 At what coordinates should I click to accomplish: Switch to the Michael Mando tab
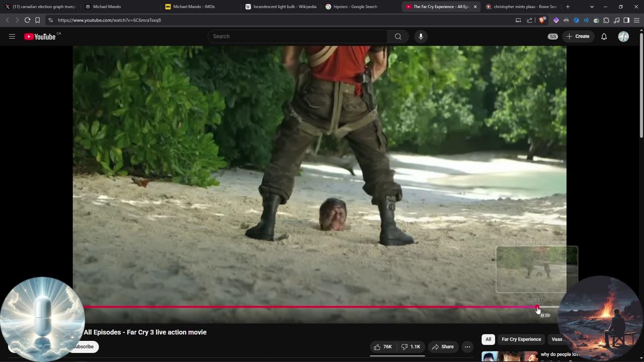[x=120, y=7]
